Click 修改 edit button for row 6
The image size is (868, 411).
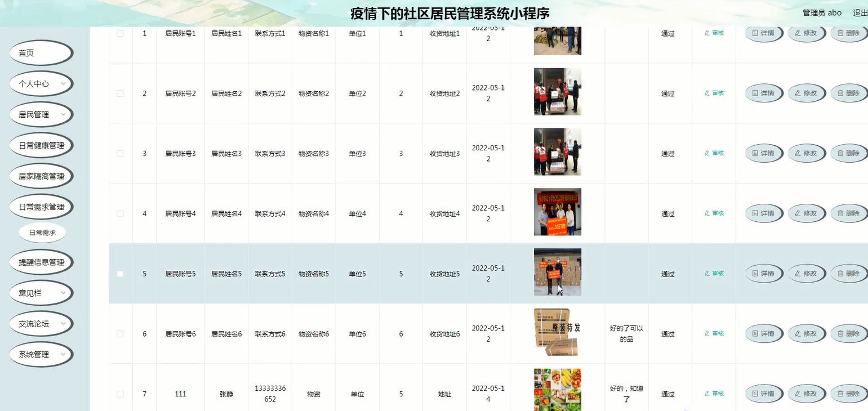tap(807, 334)
